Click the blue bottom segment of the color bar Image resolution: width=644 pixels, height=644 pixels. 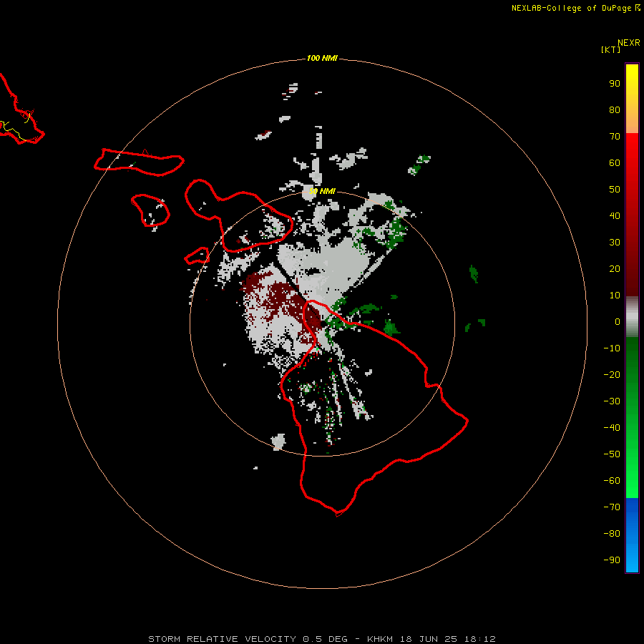(x=632, y=535)
